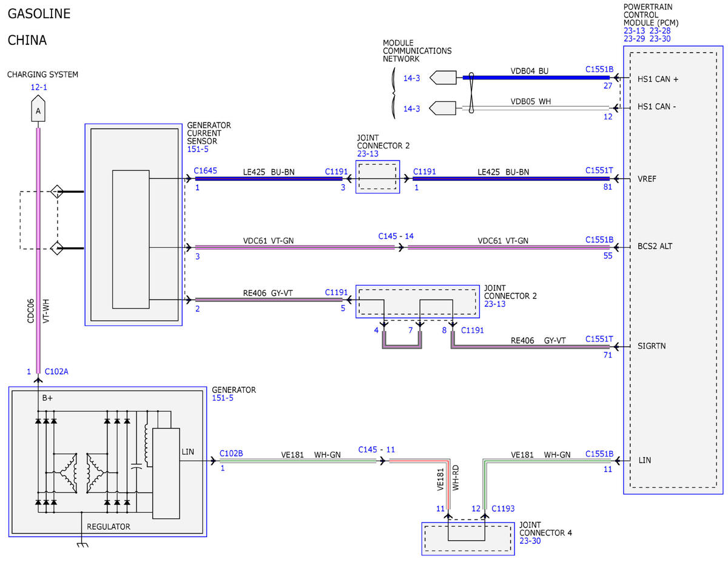The image size is (728, 562).
Task: Click the "JOINT CONNECTOR 4" title
Action: pyautogui.click(x=545, y=529)
